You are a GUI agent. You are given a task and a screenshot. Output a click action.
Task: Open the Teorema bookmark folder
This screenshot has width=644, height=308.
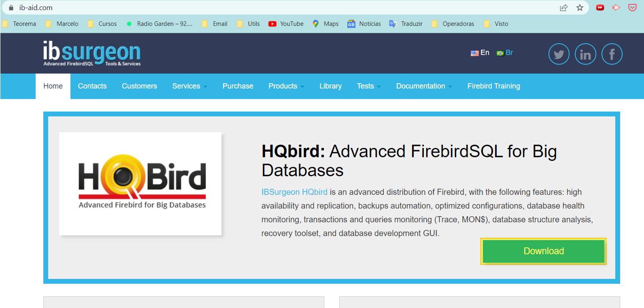[x=20, y=24]
